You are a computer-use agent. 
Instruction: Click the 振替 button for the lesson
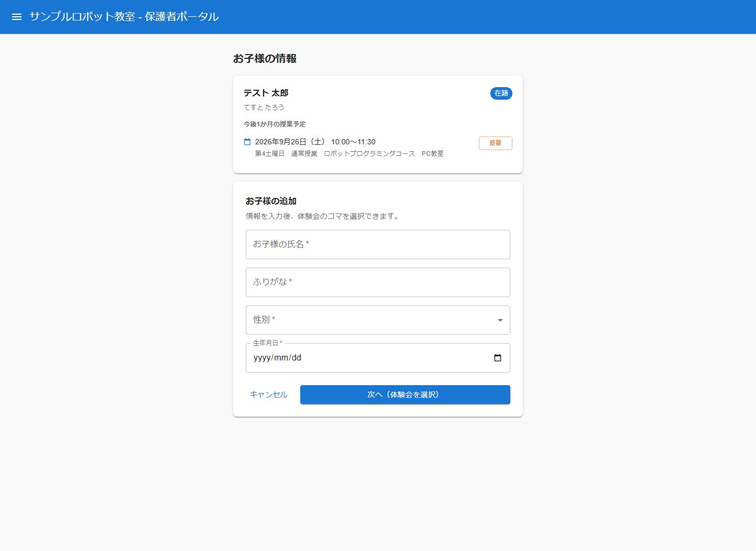click(496, 143)
